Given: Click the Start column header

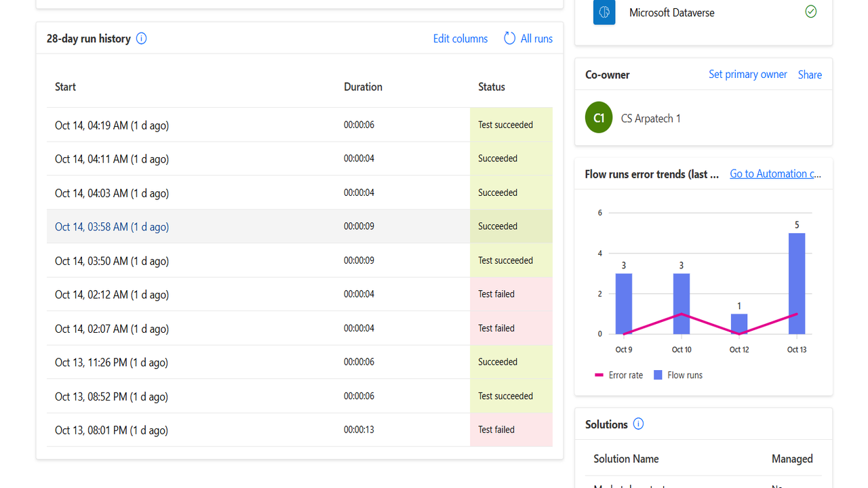Looking at the screenshot, I should pyautogui.click(x=65, y=87).
